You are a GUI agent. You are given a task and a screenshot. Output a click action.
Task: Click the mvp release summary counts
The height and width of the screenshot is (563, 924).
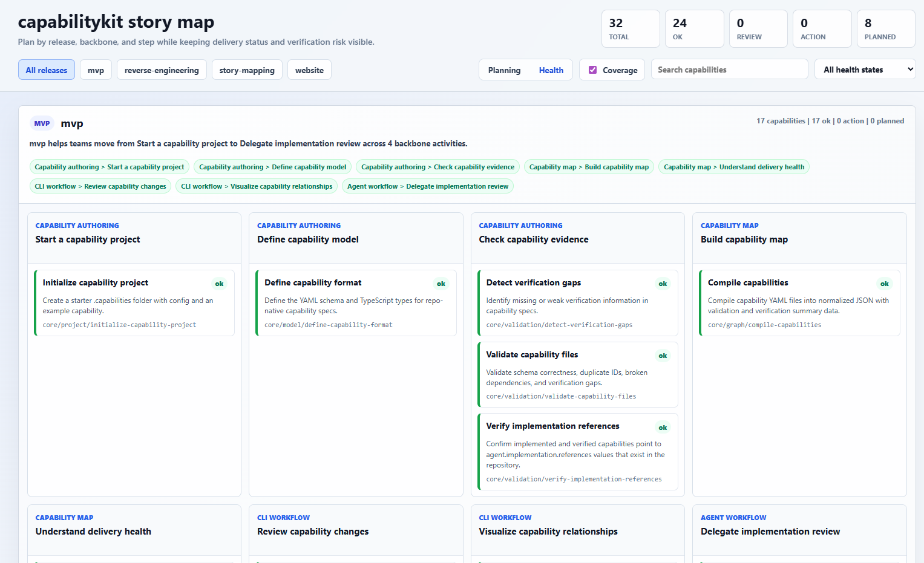click(x=830, y=121)
